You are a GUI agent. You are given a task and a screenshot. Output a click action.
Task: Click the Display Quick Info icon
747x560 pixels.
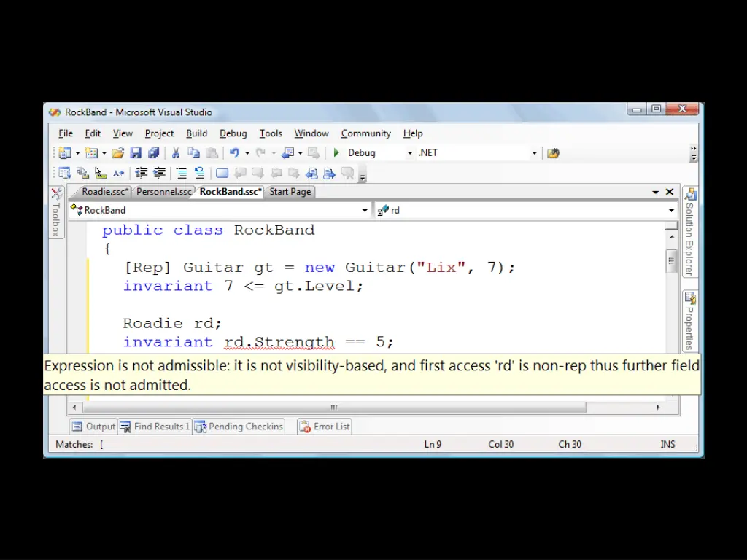click(x=101, y=174)
